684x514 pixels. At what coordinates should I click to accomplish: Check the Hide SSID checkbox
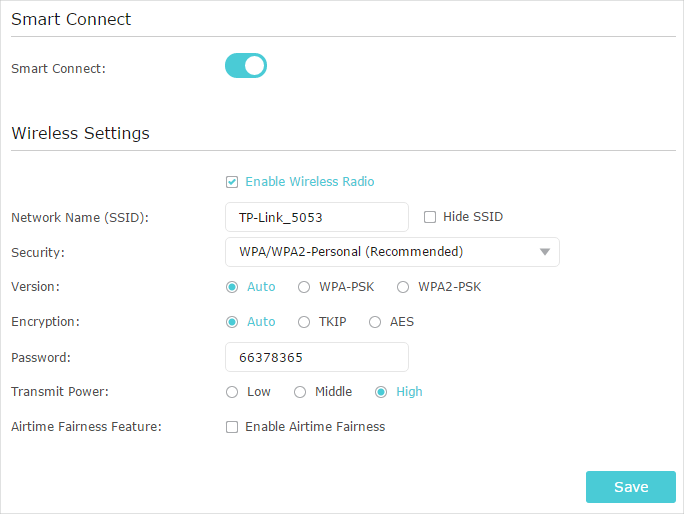point(430,217)
